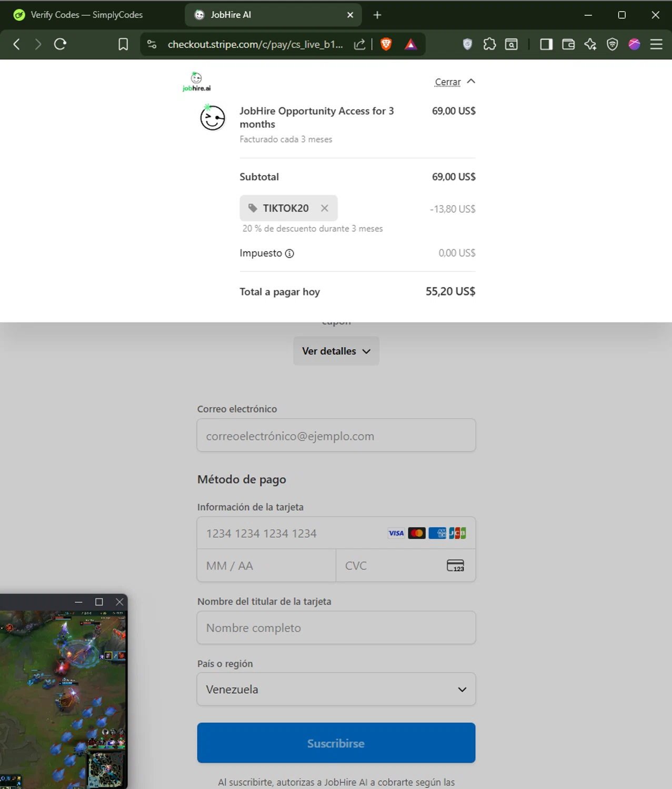
Task: Go back using the browser back arrow
Action: [16, 44]
